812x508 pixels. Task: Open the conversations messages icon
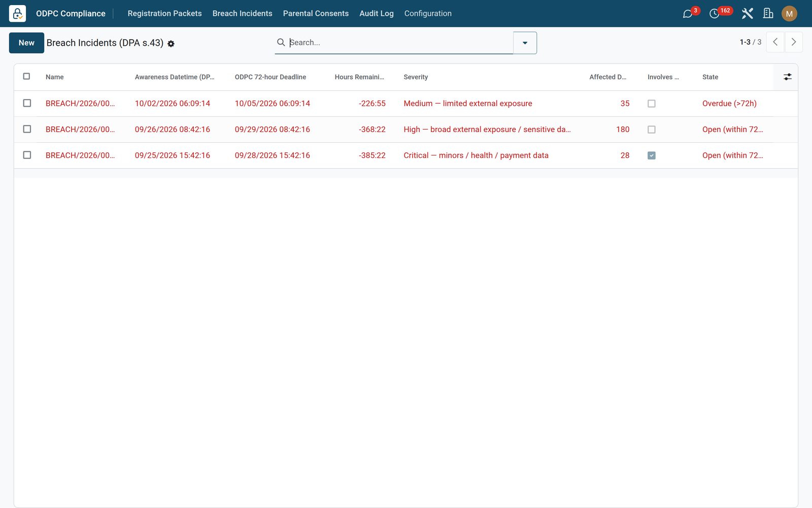pos(688,14)
